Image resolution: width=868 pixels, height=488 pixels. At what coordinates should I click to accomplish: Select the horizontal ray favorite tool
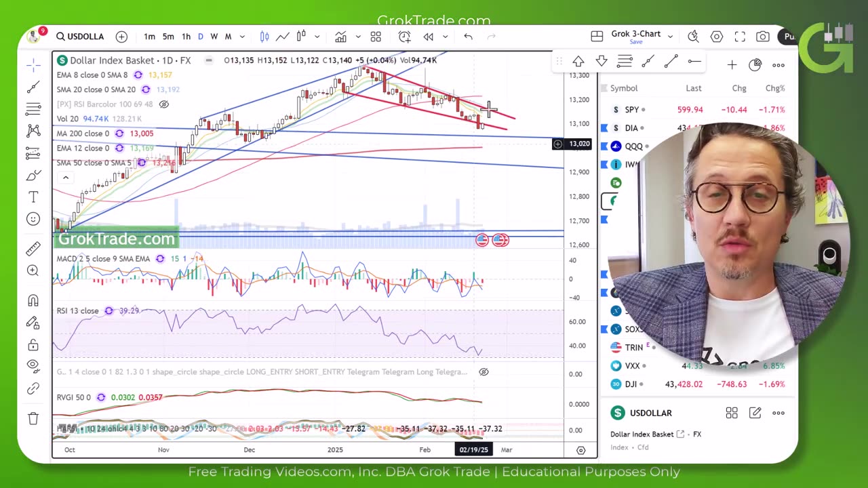click(x=694, y=62)
